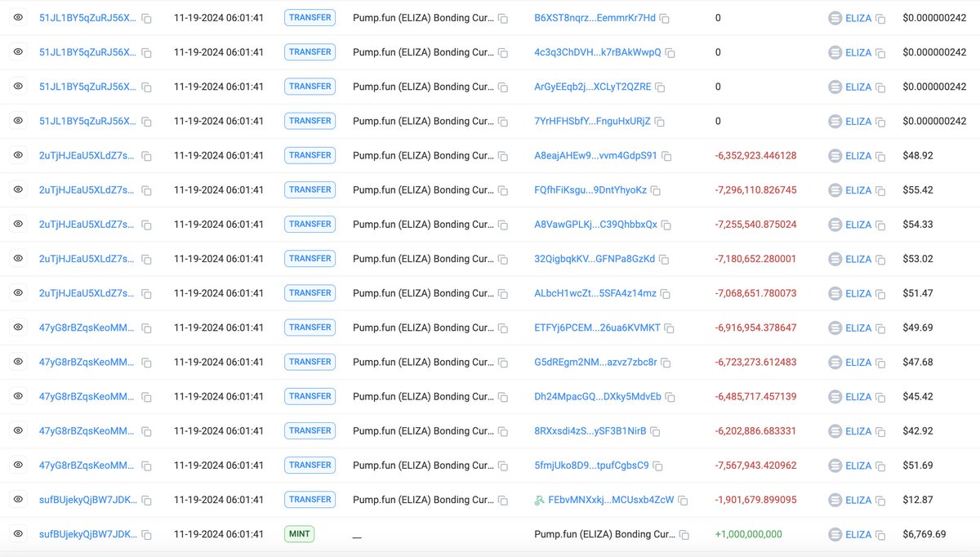Copy source bonding curve in -6,485,717.457139 row
The width and height of the screenshot is (980, 557).
point(503,397)
